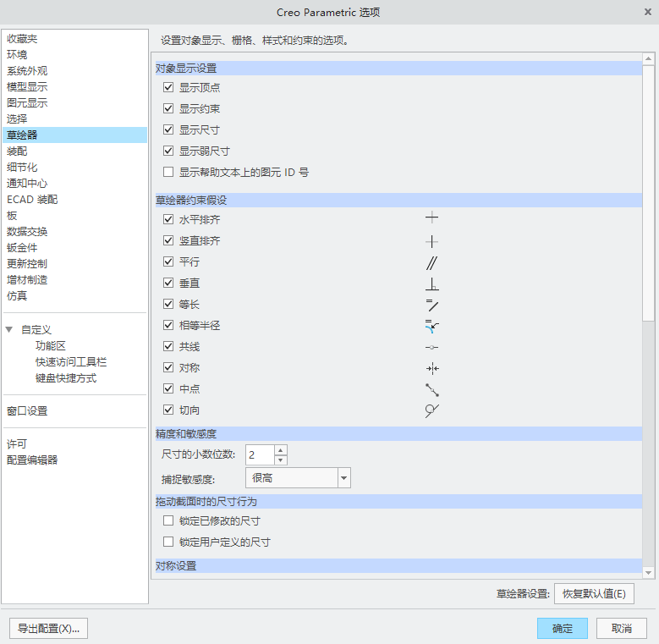Uncheck the 等长 checkbox
The image size is (659, 644).
coord(168,304)
